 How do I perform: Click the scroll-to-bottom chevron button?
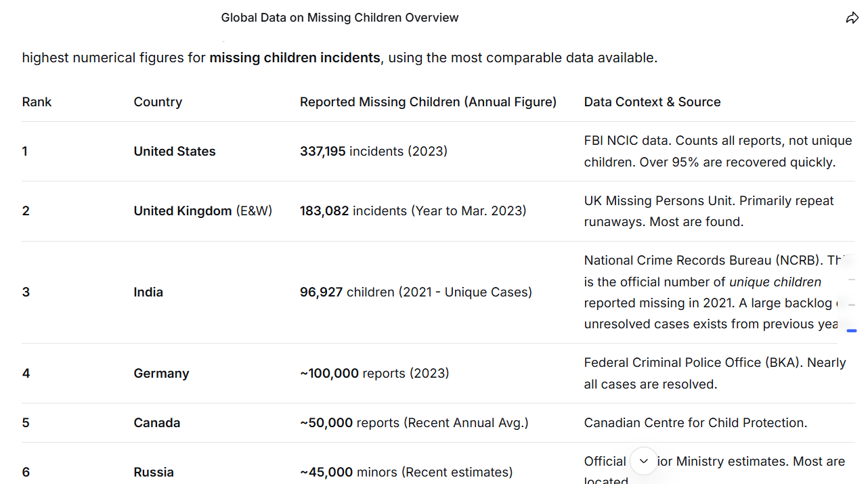point(644,461)
